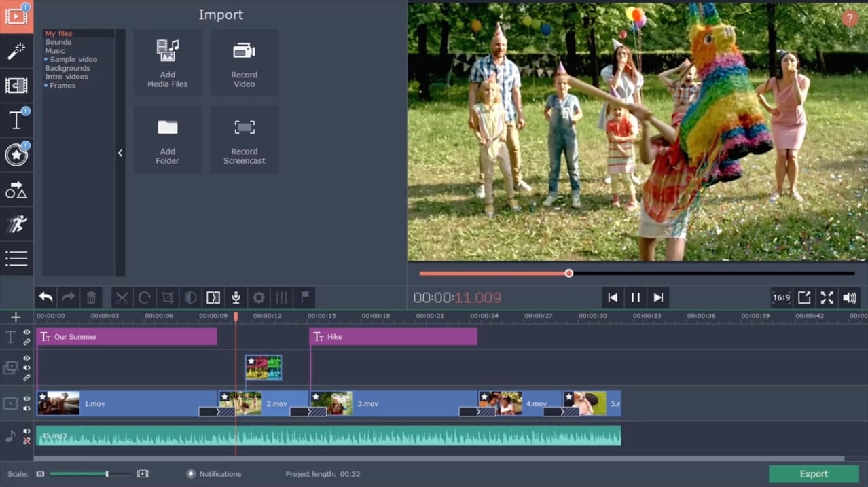Collapse the Import file list panel
This screenshot has height=487, width=868.
(x=120, y=153)
